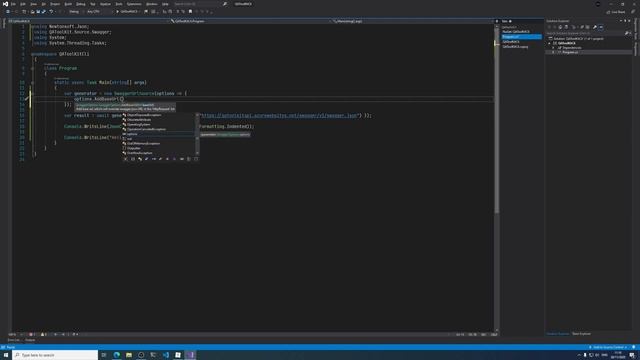This screenshot has height=360, width=640.
Task: Click the Bookmark toolbar icon
Action: (x=190, y=12)
